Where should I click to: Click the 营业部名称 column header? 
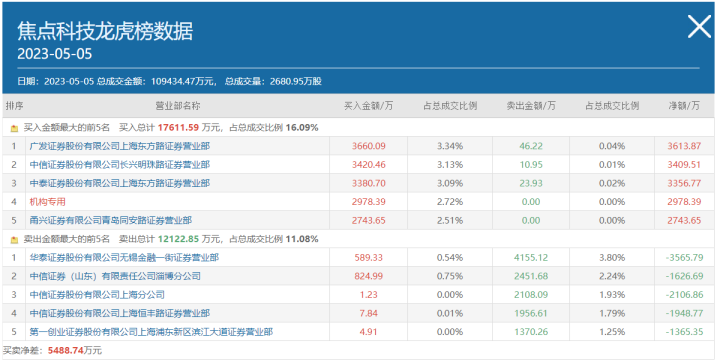[x=178, y=106]
